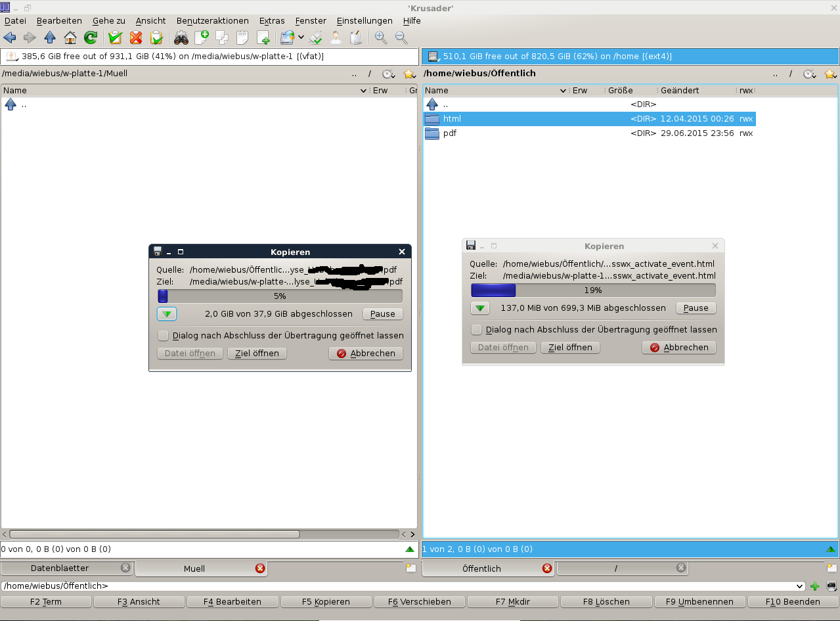The width and height of the screenshot is (840, 621).
Task: Click green plus next to command line
Action: (815, 586)
